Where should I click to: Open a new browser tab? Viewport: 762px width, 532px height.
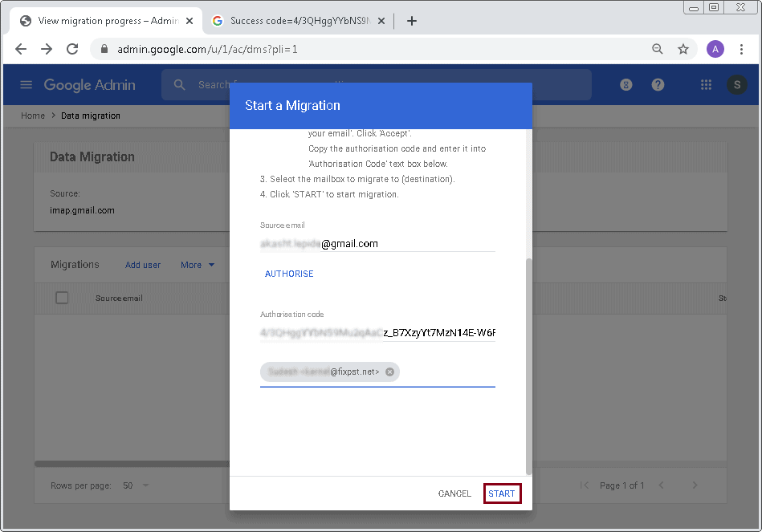coord(412,21)
